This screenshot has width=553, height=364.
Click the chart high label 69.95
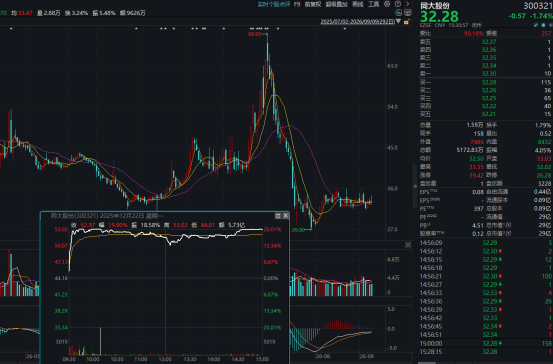[x=255, y=34]
